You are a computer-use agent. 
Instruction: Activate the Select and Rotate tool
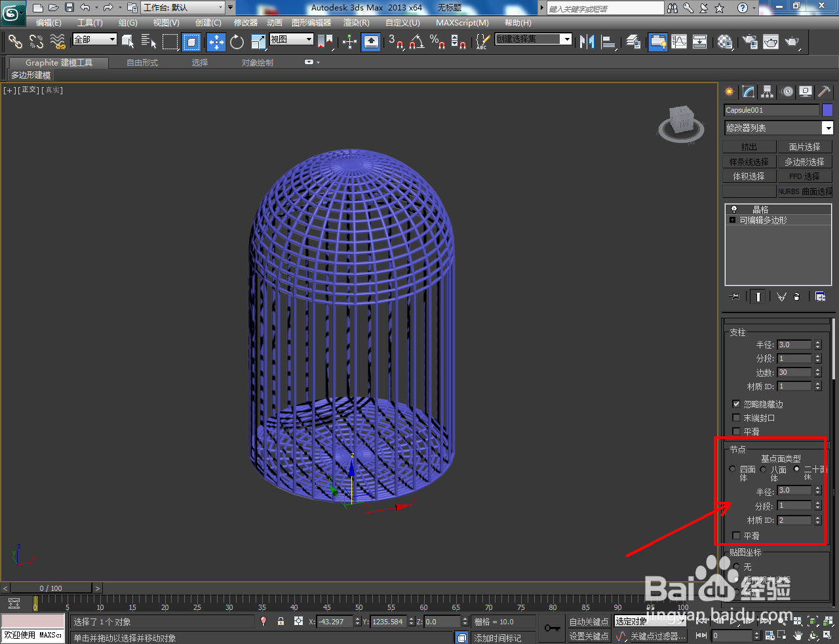click(237, 42)
